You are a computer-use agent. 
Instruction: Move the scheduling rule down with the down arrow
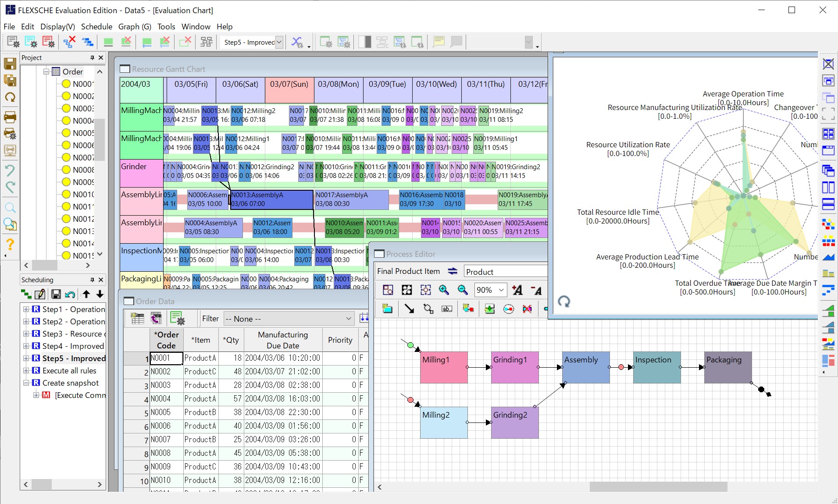click(x=100, y=294)
